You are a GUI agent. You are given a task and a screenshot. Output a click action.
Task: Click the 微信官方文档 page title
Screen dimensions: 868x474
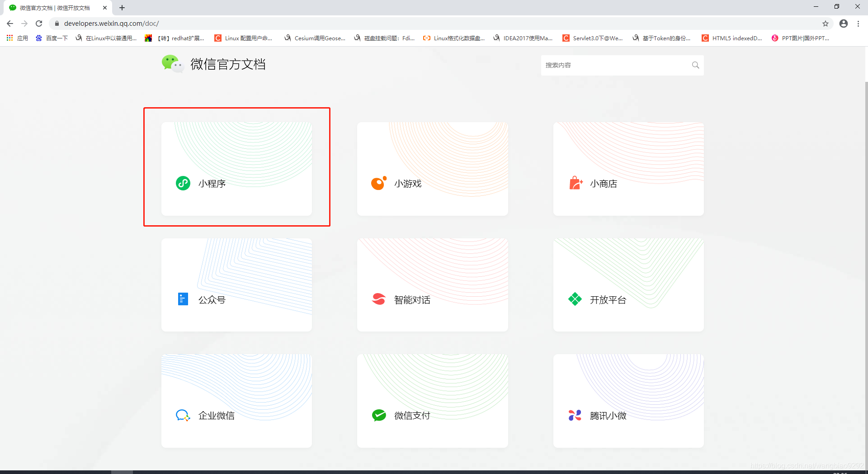228,64
